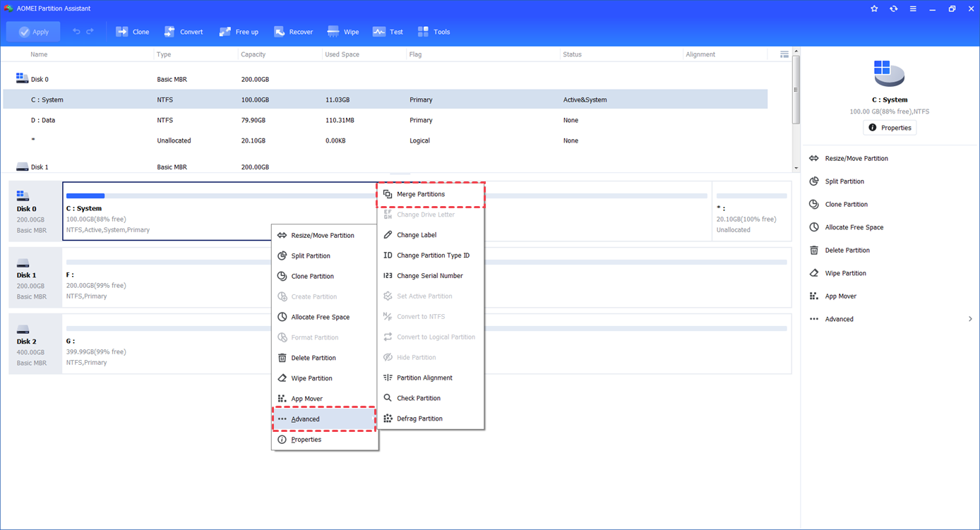
Task: Select the Disk 2 block in the disk map
Action: 35,344
